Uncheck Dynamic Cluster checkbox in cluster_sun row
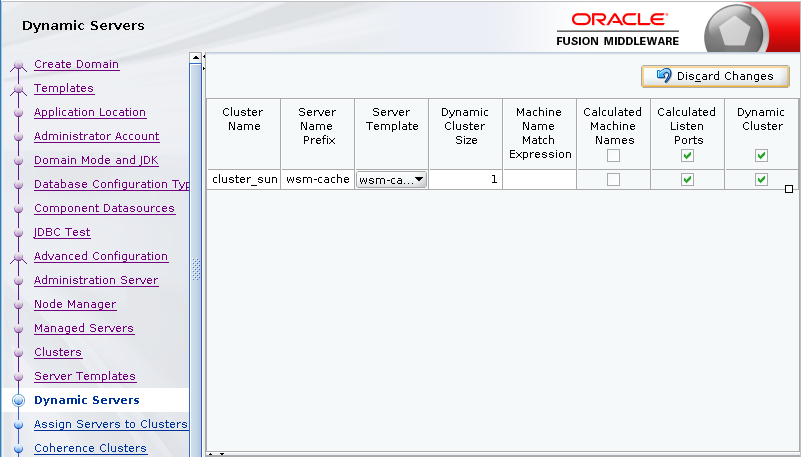 click(x=761, y=179)
